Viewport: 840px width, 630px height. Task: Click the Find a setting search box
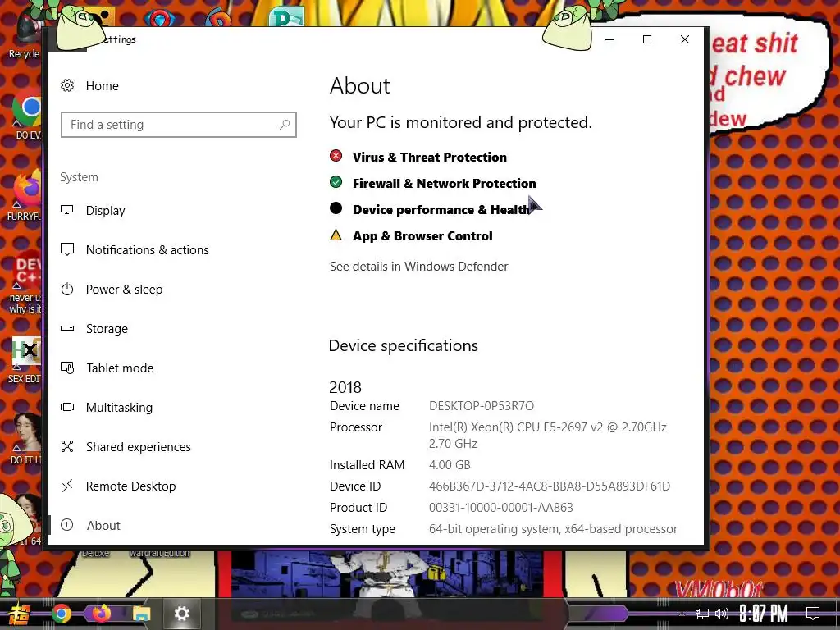click(x=178, y=125)
